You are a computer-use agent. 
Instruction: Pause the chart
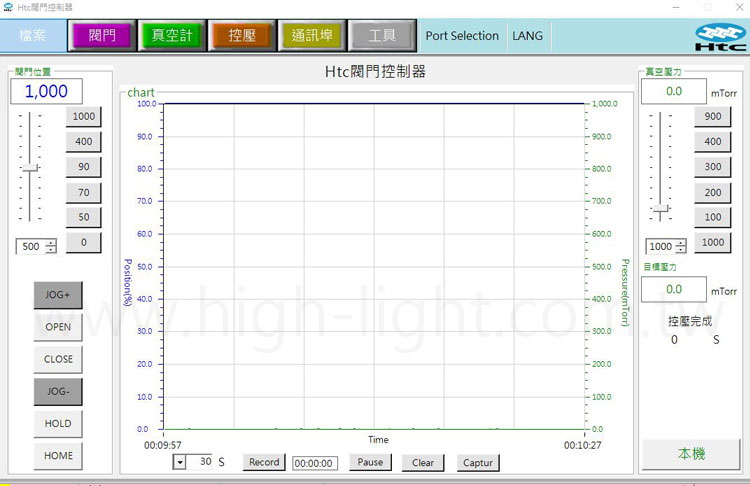click(370, 463)
